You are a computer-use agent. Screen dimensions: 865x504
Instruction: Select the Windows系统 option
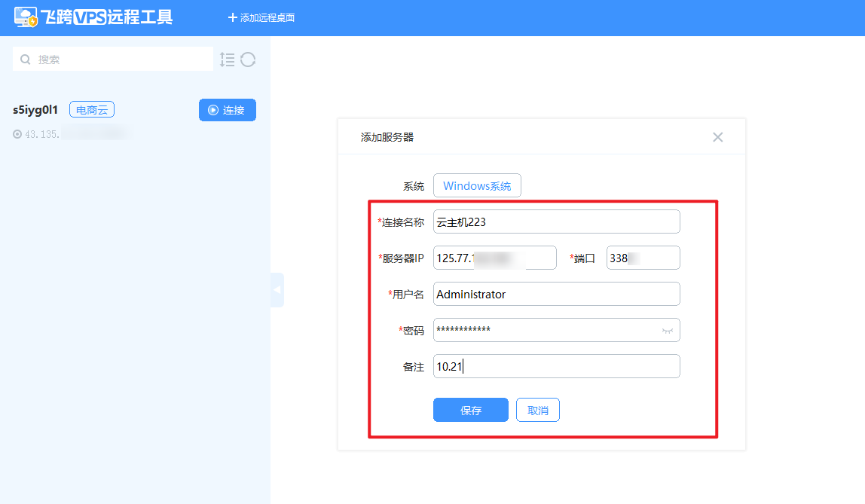(x=476, y=186)
